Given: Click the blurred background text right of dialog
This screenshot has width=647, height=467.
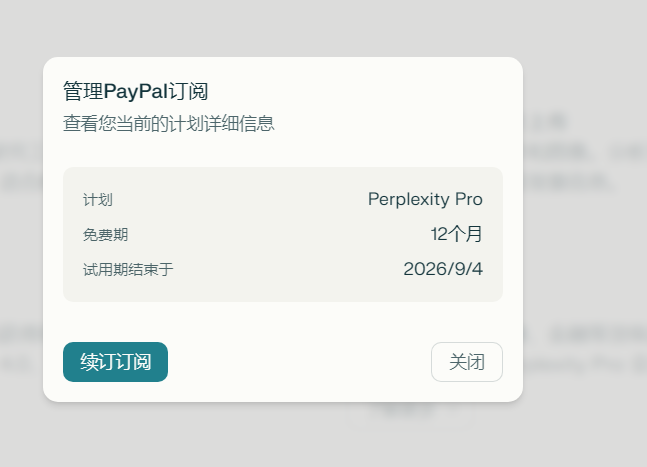Looking at the screenshot, I should 578,167.
